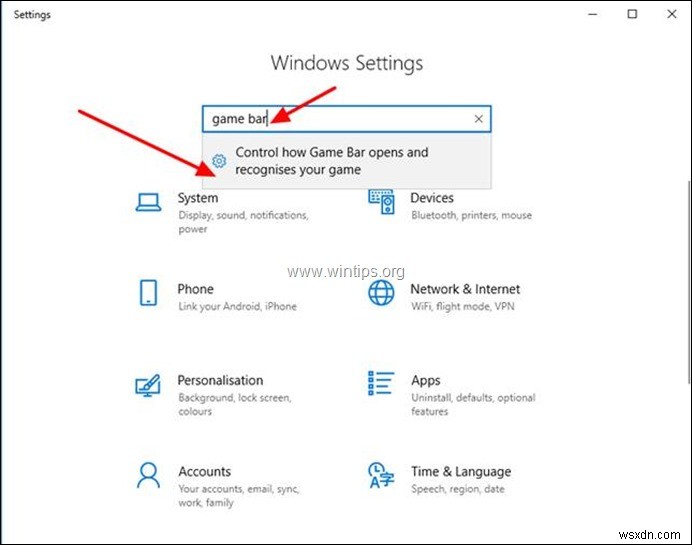Open System settings laptop icon

(x=148, y=203)
